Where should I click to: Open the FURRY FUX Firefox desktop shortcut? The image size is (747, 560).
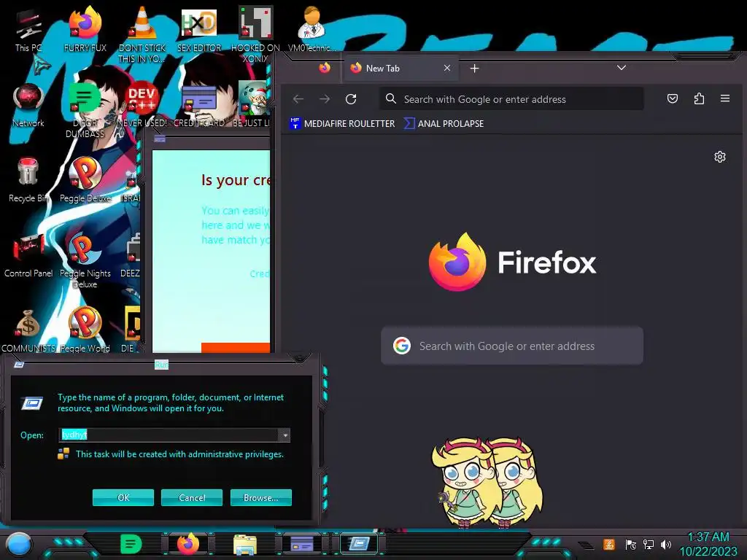click(x=85, y=29)
